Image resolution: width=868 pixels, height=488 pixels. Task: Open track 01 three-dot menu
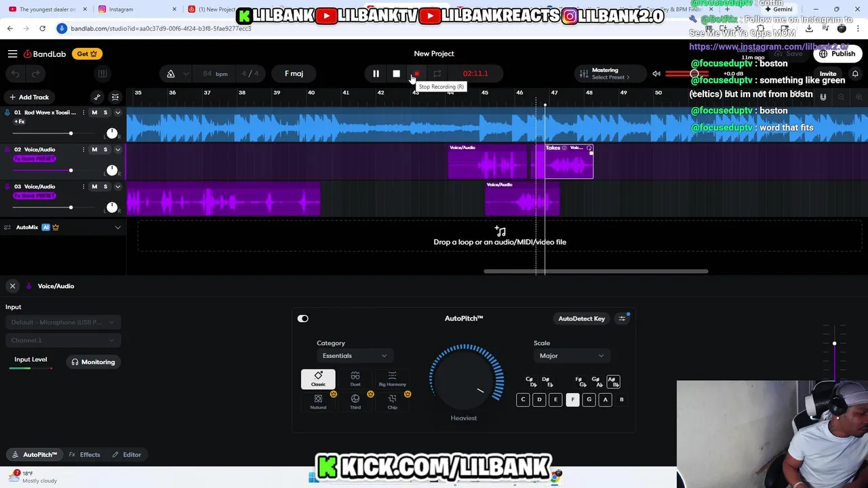(83, 113)
